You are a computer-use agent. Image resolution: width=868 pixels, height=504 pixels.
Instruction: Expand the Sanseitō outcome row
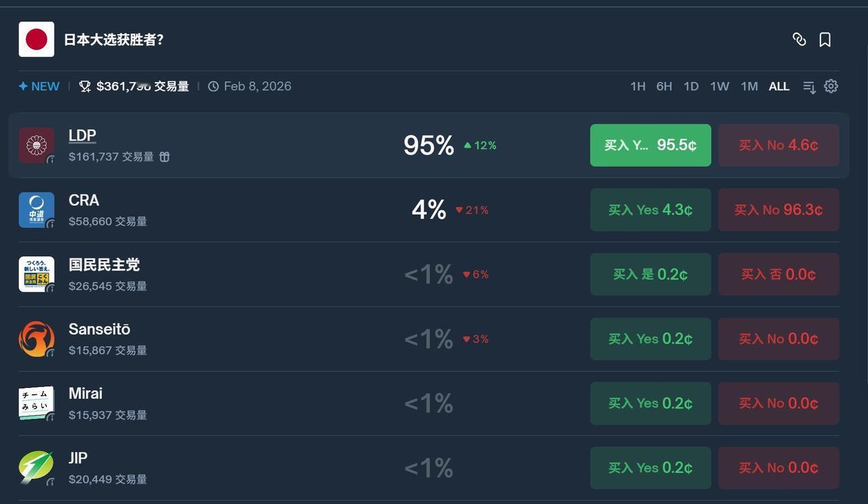[x=271, y=339]
